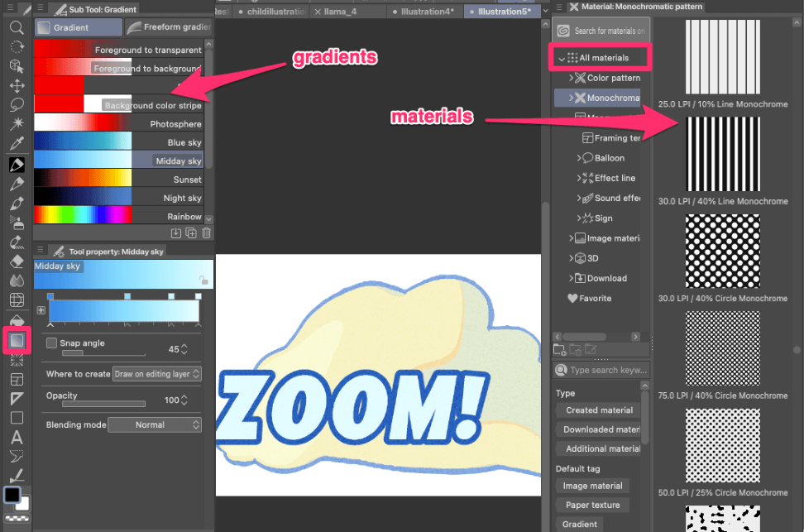Open the Where to create dropdown
804x532 pixels.
[x=157, y=374]
